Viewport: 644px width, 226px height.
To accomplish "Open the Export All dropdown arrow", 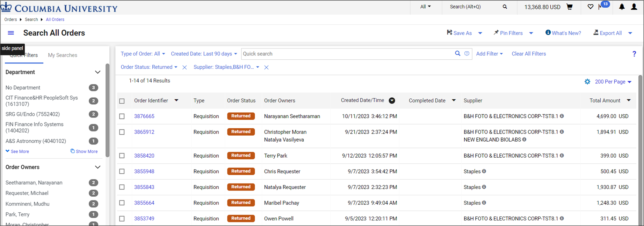I will [630, 33].
